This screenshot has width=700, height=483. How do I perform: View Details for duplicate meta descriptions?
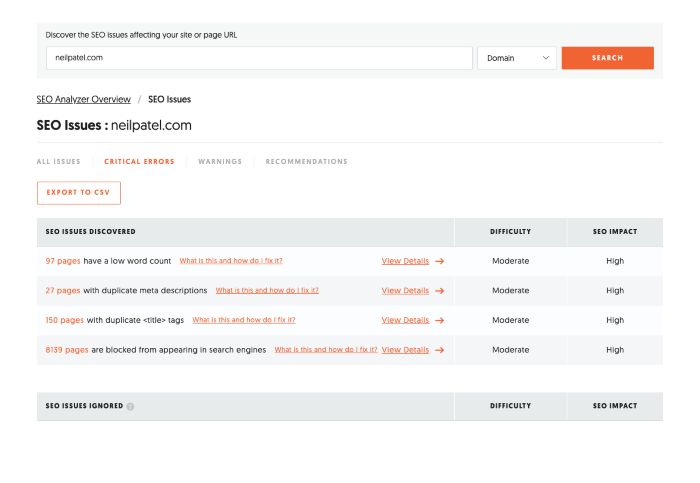[405, 291]
